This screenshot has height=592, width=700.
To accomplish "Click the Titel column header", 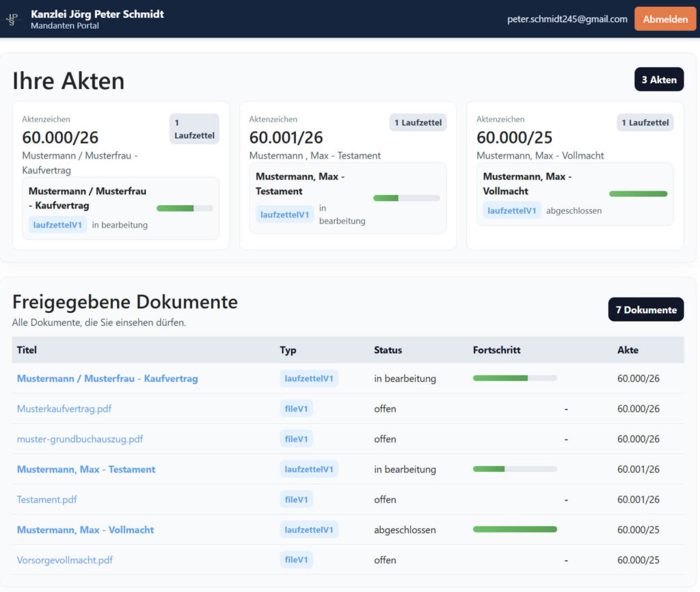I will tap(27, 350).
